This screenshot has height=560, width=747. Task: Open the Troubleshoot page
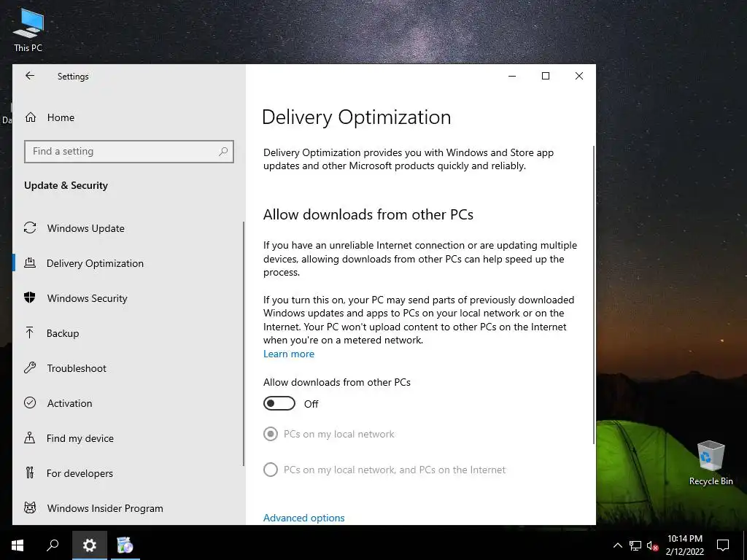(77, 368)
